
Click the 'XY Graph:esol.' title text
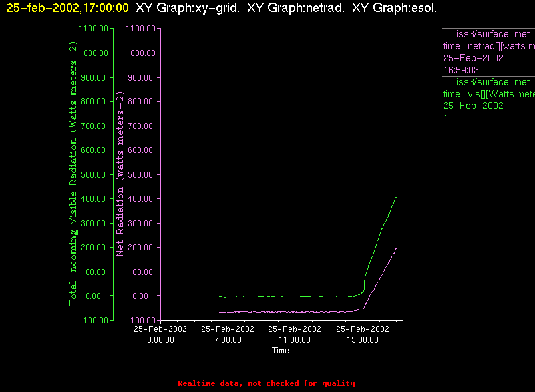pyautogui.click(x=394, y=8)
